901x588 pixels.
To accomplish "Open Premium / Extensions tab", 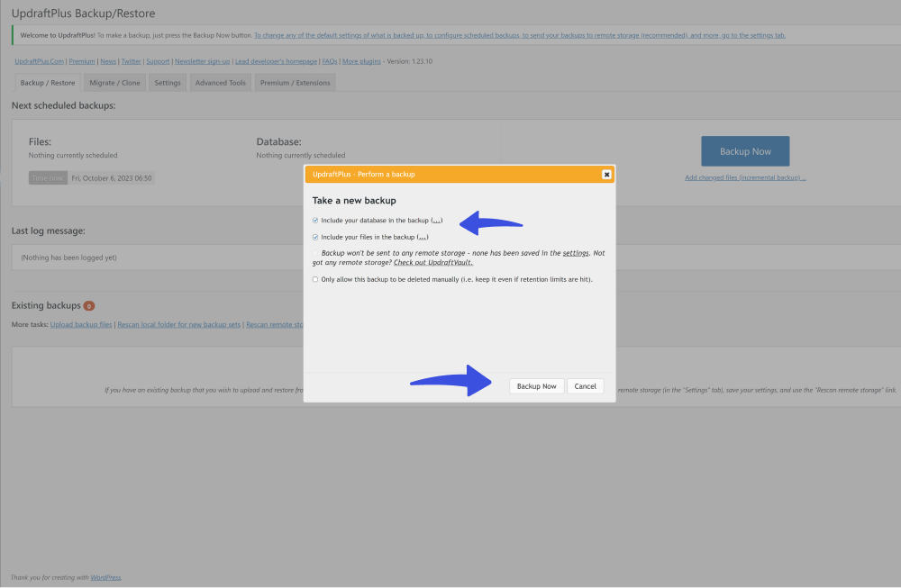I will (x=295, y=83).
